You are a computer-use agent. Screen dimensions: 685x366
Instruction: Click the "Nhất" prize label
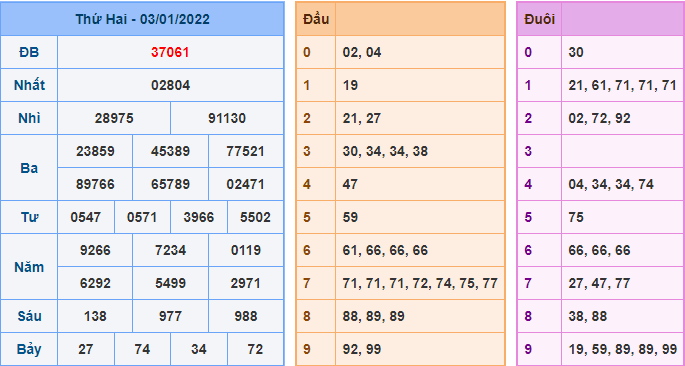pyautogui.click(x=29, y=85)
